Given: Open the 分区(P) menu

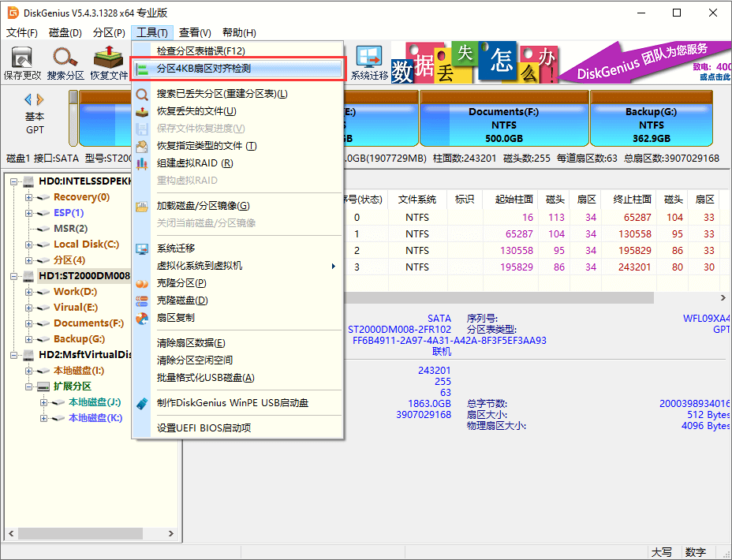Looking at the screenshot, I should tap(109, 32).
